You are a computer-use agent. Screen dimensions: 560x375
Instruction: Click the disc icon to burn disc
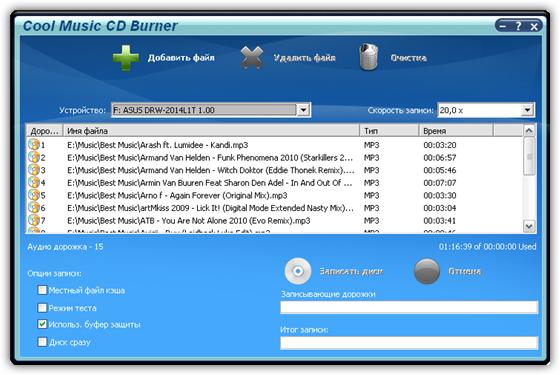[x=298, y=271]
